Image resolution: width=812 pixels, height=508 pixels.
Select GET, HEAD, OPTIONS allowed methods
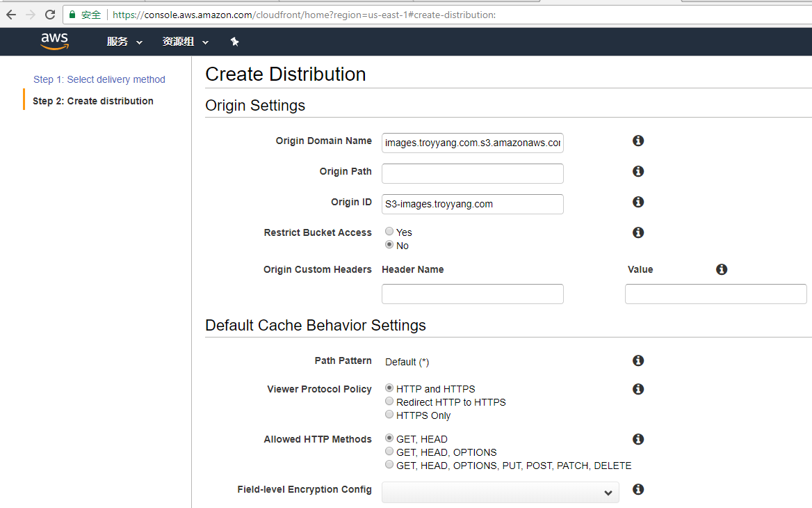pos(389,452)
